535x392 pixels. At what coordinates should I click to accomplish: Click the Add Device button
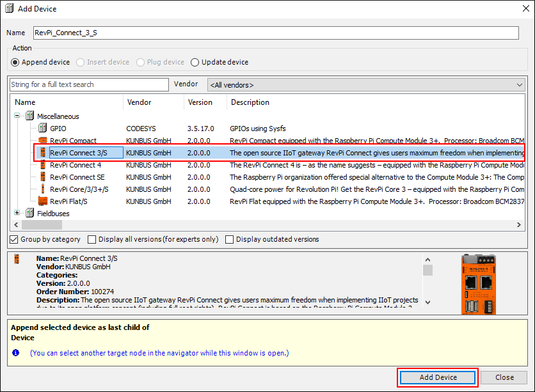[438, 377]
